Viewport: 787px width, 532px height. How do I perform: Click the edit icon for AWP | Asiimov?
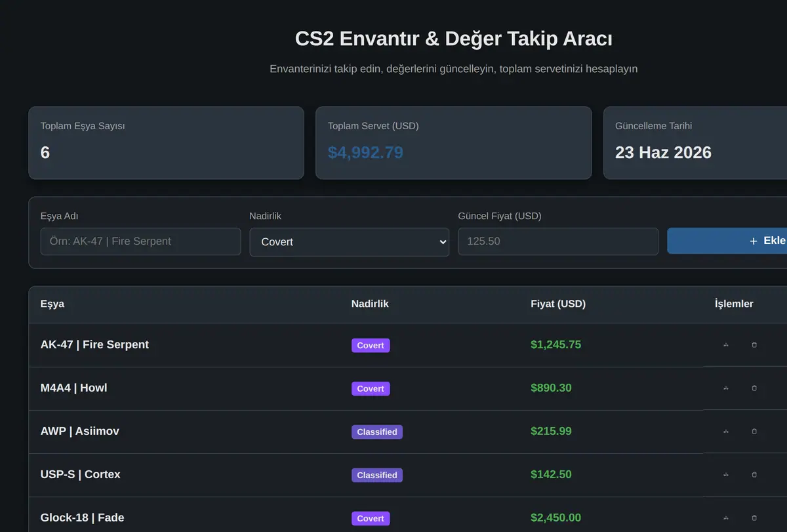pos(725,432)
